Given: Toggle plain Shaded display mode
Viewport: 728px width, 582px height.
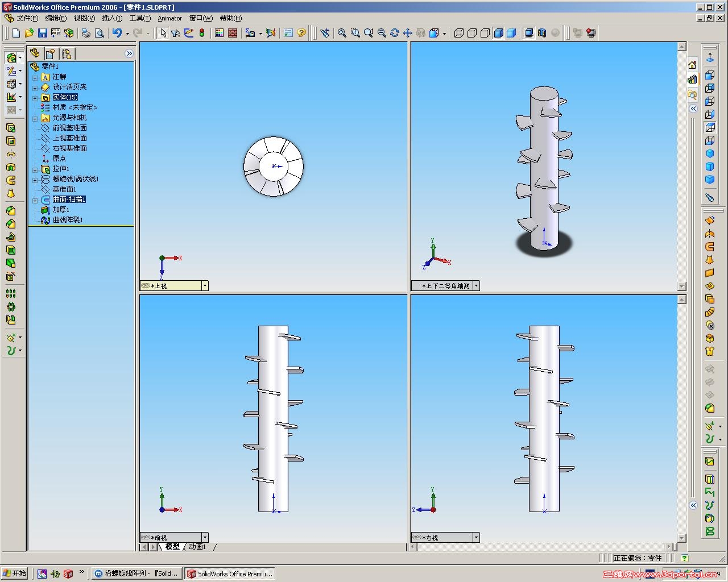Looking at the screenshot, I should point(511,33).
